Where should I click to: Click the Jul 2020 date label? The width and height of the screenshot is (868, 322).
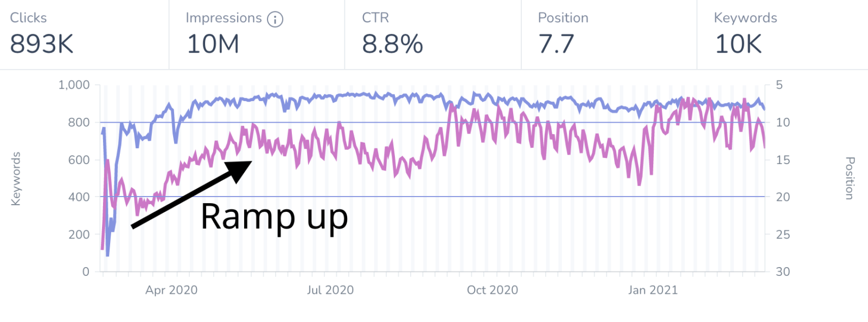[330, 290]
